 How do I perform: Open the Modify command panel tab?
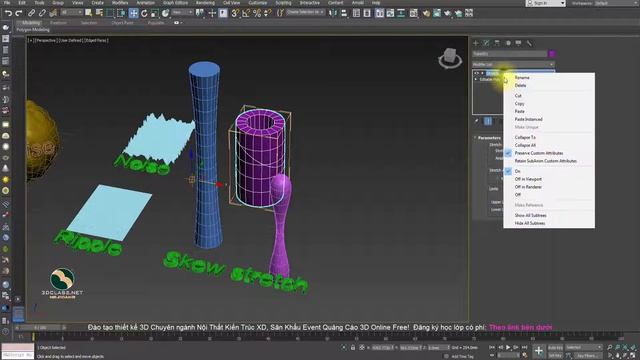(x=487, y=43)
